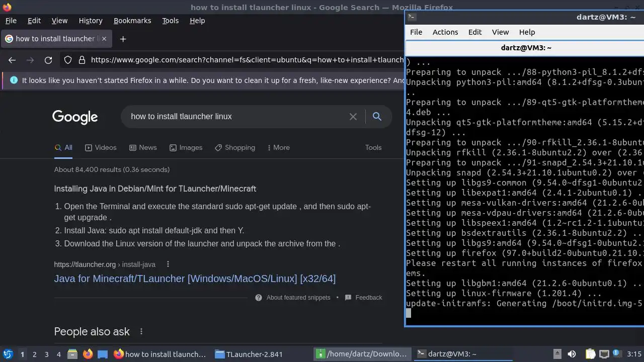
Task: Click 'About 84,400 results' count text
Action: coord(112,170)
